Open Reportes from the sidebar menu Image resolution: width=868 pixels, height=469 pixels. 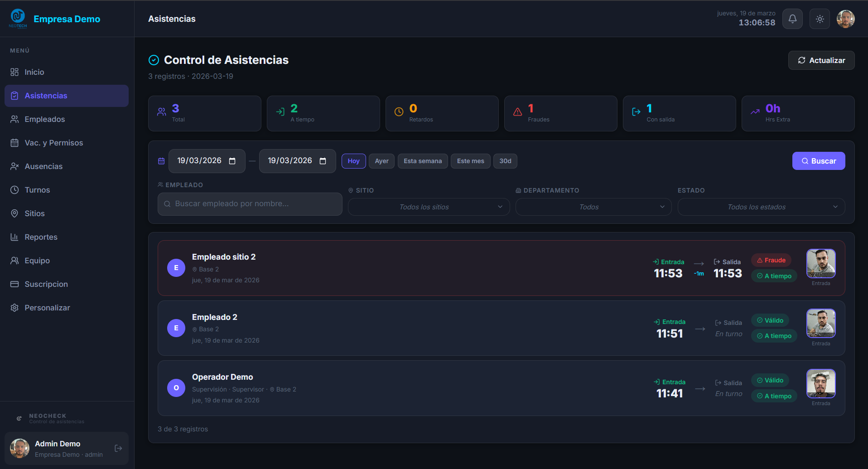click(41, 237)
